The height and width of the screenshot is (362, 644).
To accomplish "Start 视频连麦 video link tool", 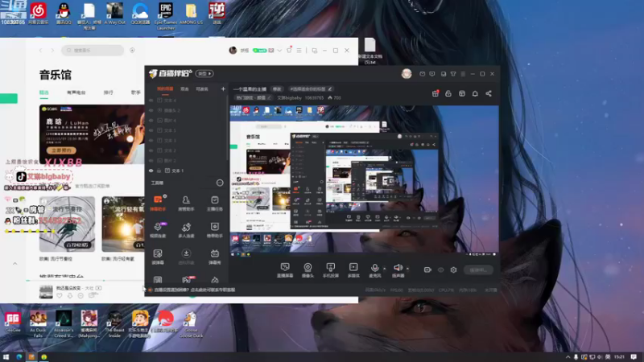I will tap(158, 230).
